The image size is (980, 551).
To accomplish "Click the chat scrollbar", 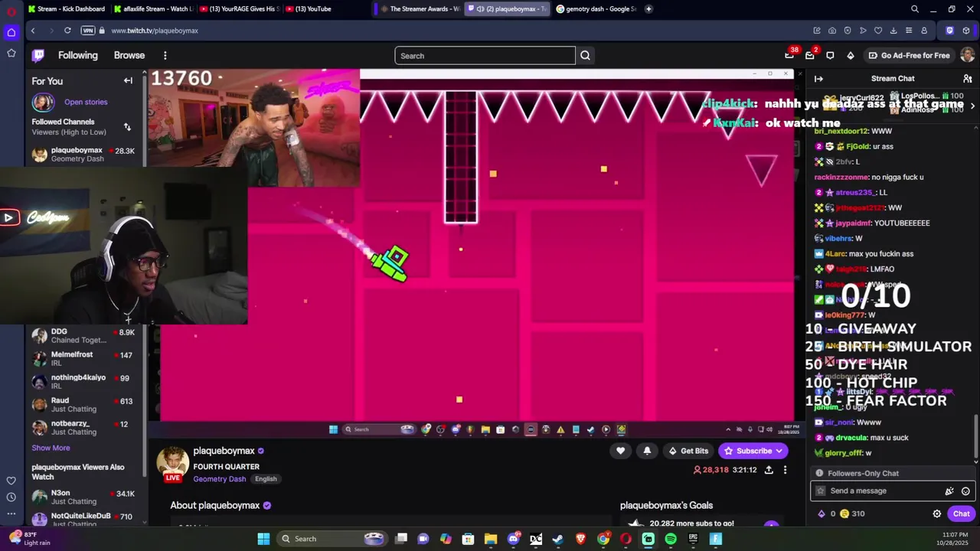I will (975, 438).
